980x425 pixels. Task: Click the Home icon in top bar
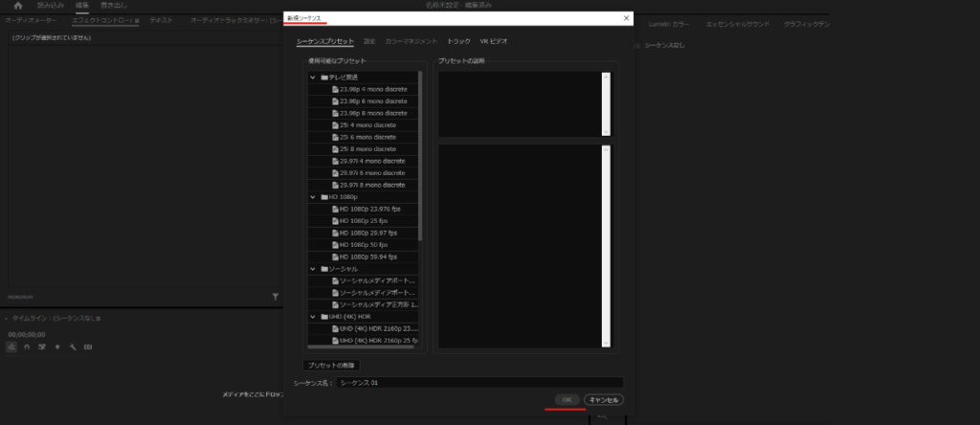(x=17, y=6)
